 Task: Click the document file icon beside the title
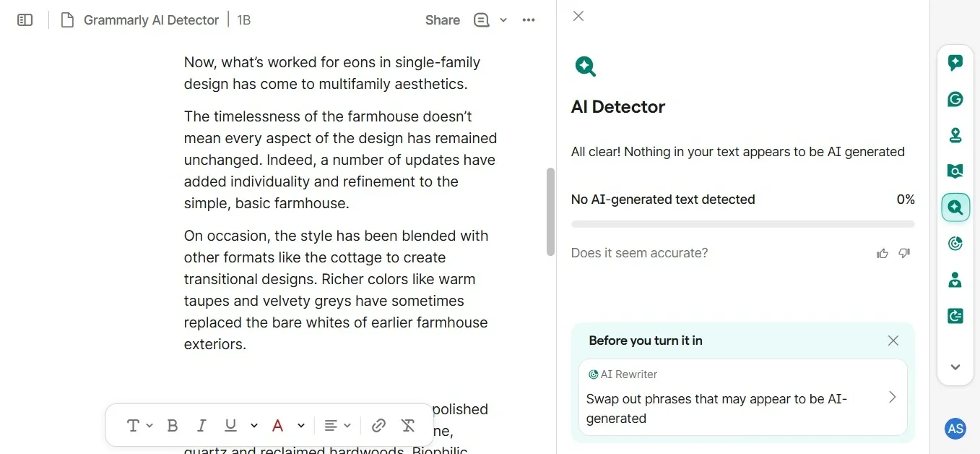(67, 20)
